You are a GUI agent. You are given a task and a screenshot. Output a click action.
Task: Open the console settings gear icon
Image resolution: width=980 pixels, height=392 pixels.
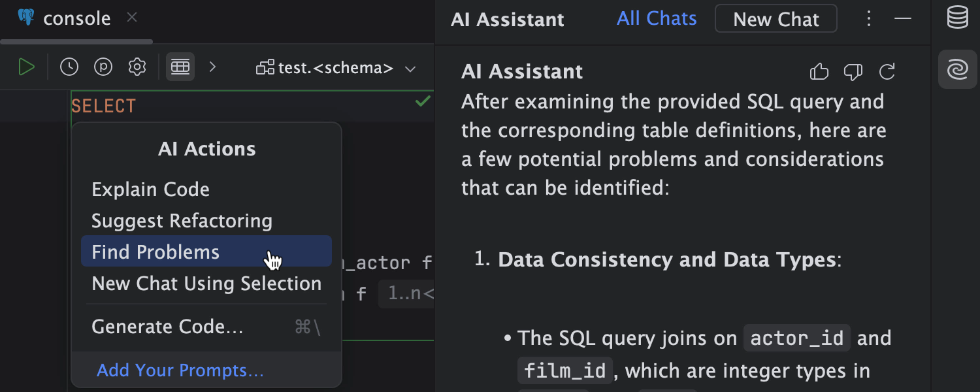[x=137, y=67]
